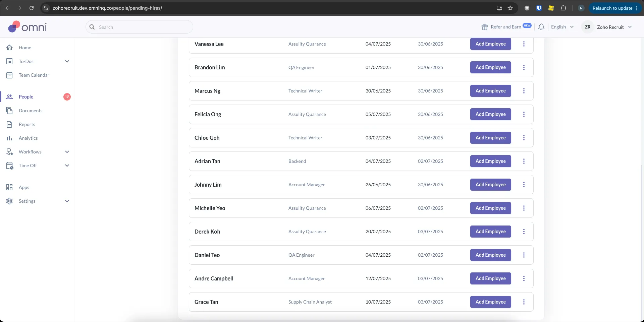Image resolution: width=644 pixels, height=322 pixels.
Task: Open more options for Adrian Tan
Action: point(524,161)
